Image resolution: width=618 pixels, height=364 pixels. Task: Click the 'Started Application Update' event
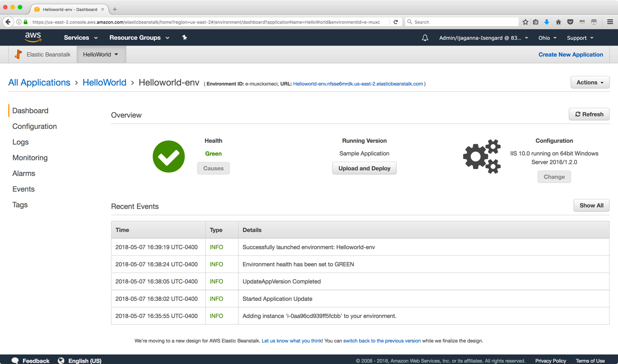coord(278,299)
